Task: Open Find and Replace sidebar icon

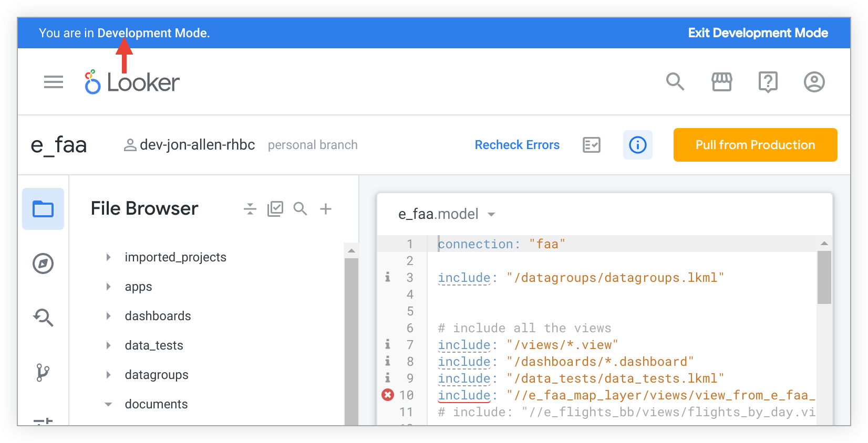Action: pyautogui.click(x=43, y=318)
